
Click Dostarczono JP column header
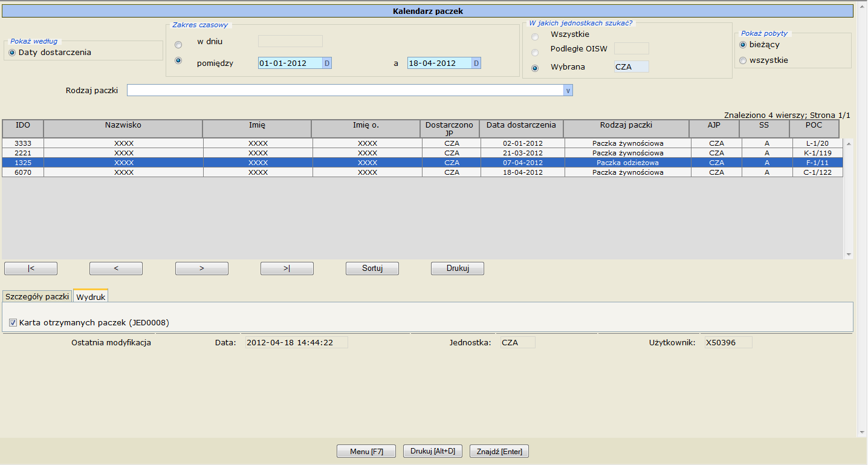449,129
